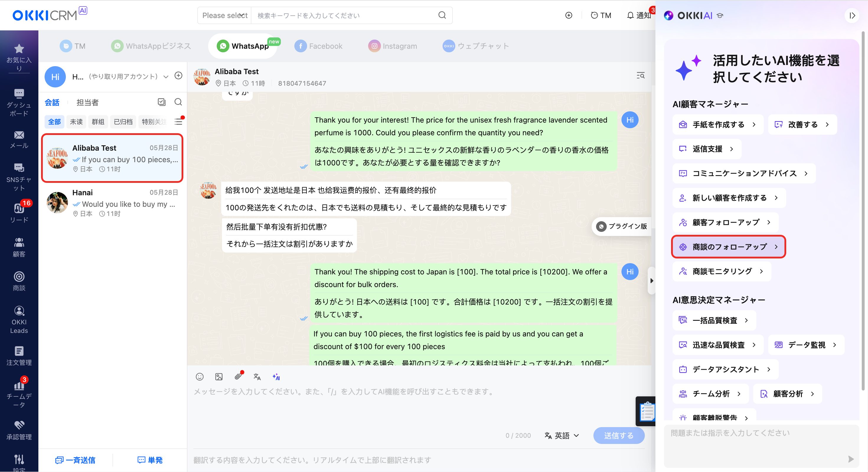Viewport: 868px width, 472px height.
Task: Open the ダッシュボード sidebar item
Action: [x=19, y=103]
